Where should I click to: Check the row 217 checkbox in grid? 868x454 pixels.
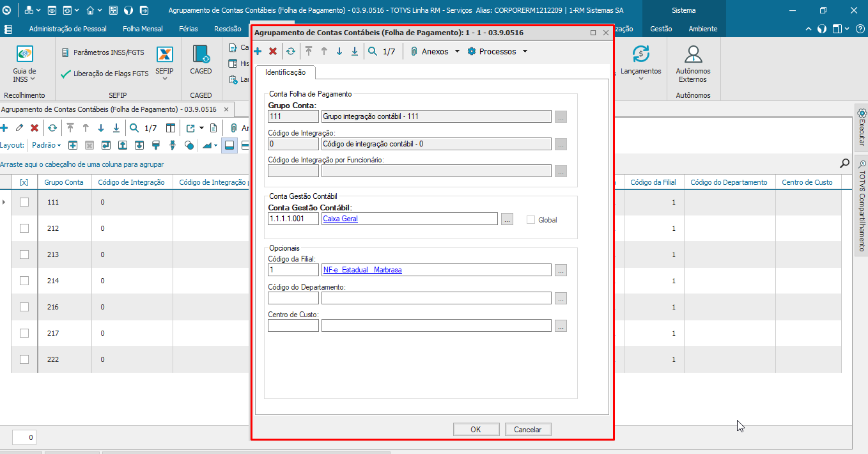24,333
